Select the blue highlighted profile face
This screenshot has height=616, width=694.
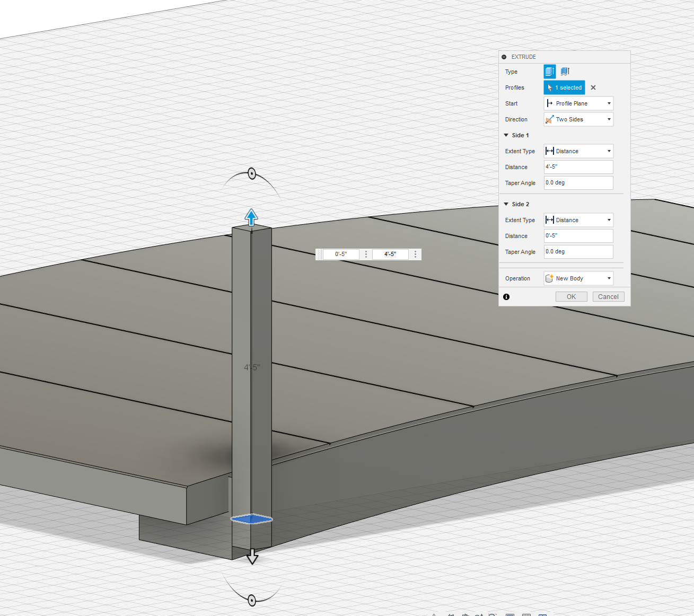pyautogui.click(x=251, y=519)
